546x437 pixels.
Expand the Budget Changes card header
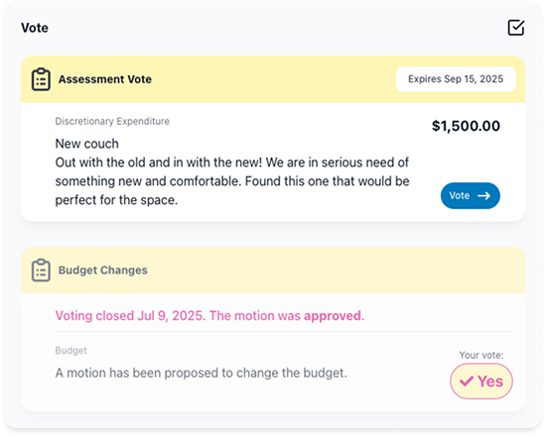click(x=273, y=270)
